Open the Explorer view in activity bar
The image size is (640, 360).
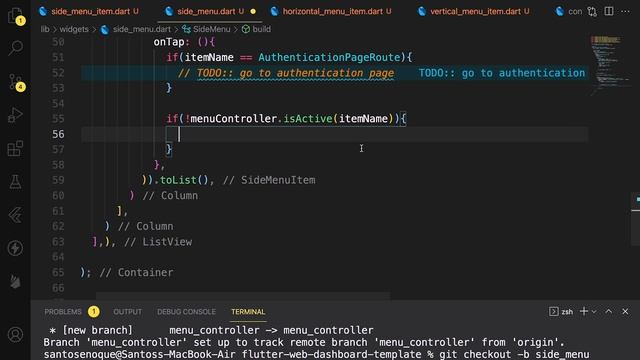coord(15,16)
